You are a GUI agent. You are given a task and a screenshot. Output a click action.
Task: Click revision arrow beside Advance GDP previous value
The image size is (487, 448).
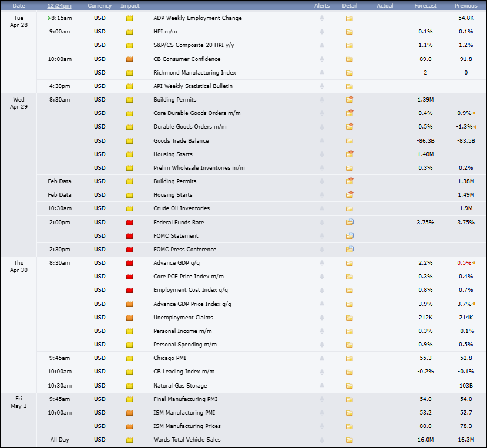[x=473, y=263]
